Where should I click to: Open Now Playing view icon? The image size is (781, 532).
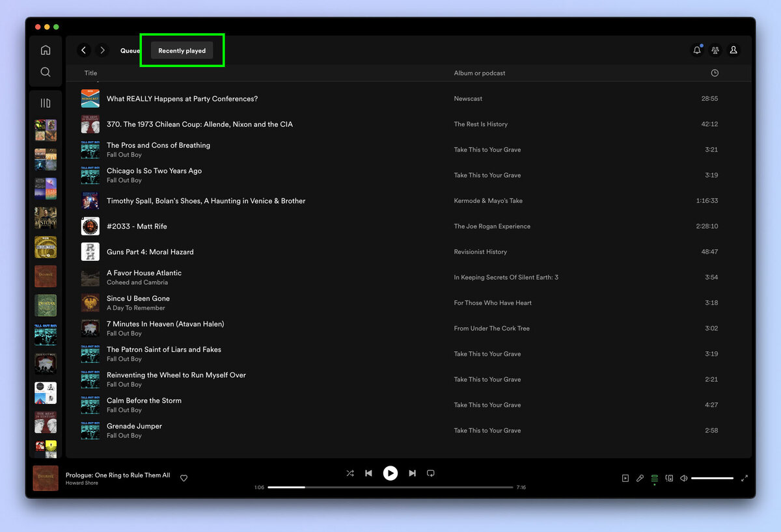625,478
